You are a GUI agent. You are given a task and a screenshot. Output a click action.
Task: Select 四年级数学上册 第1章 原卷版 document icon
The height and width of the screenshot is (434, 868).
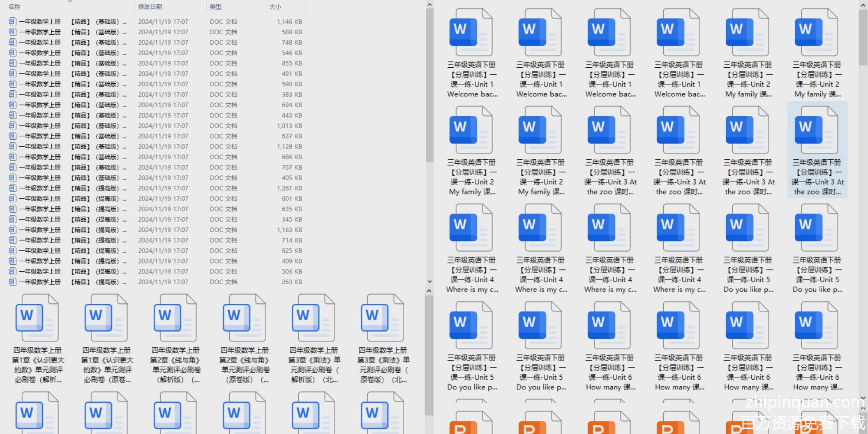[106, 319]
